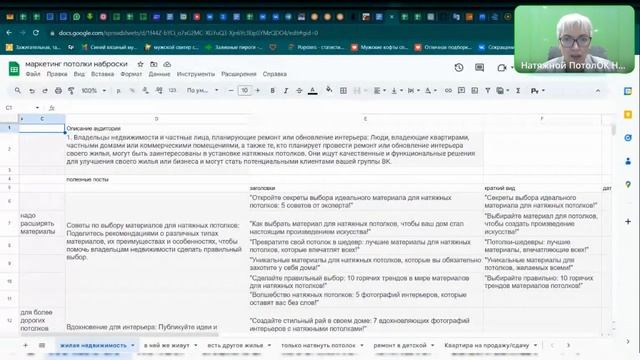Open the Keep notes side panel icon
This screenshot has width=640, height=360.
(628, 115)
